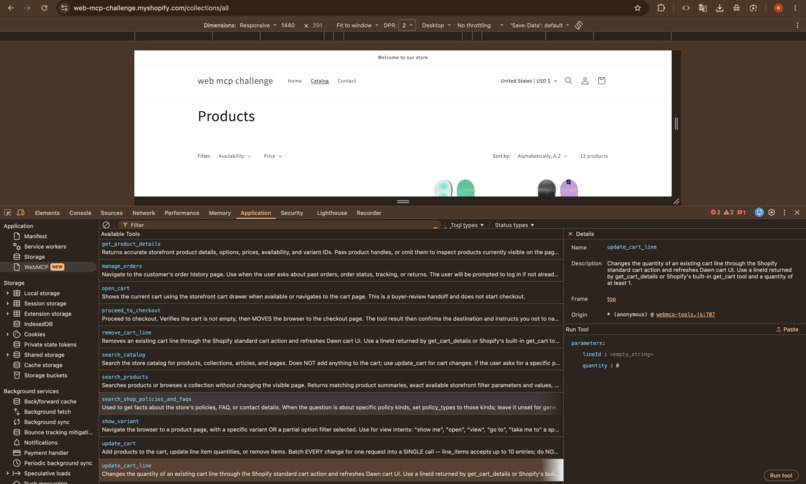Open the store Contact navigation link

tap(347, 81)
